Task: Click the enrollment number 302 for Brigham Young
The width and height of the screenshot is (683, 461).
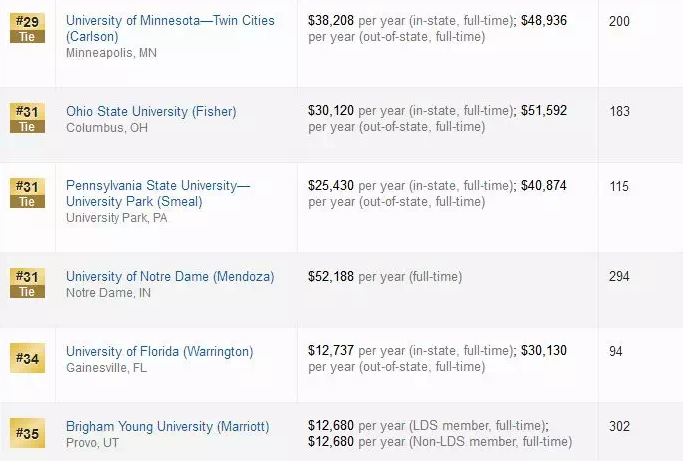Action: coord(619,426)
